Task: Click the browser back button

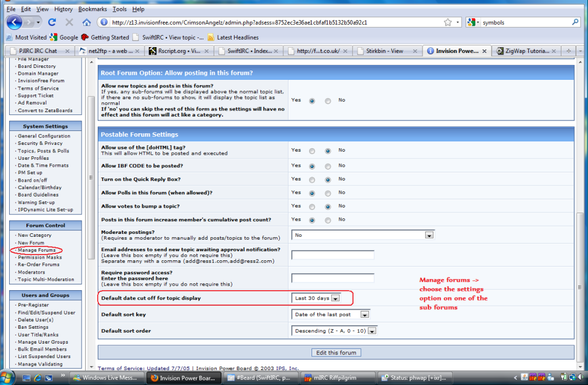Action: (15, 22)
